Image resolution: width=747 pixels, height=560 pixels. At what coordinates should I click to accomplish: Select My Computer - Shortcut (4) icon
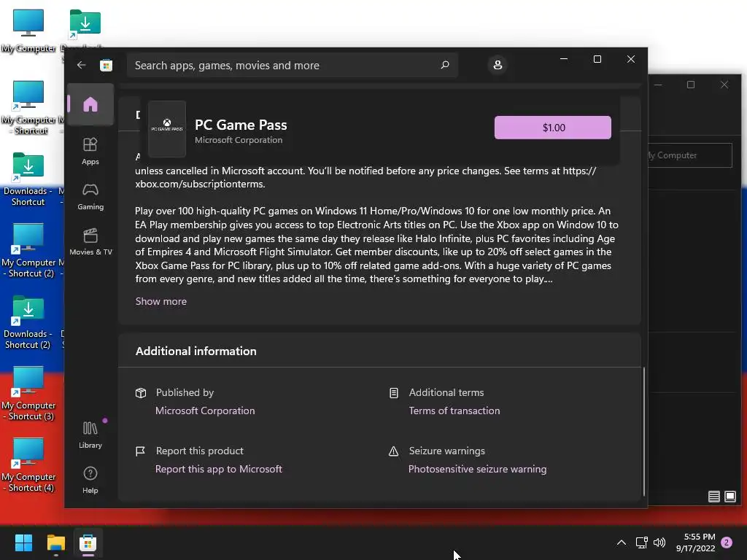pos(30,464)
